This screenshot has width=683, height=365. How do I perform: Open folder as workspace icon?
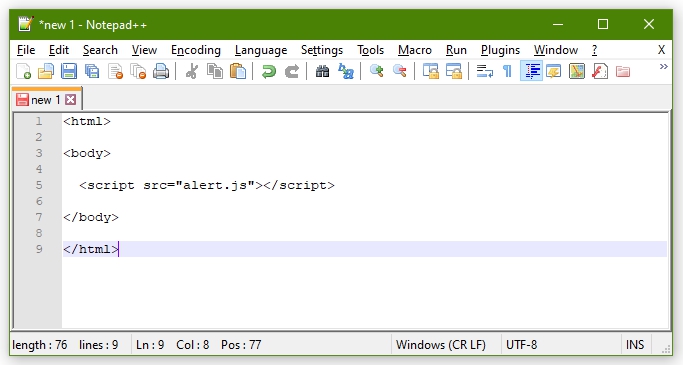[x=623, y=71]
